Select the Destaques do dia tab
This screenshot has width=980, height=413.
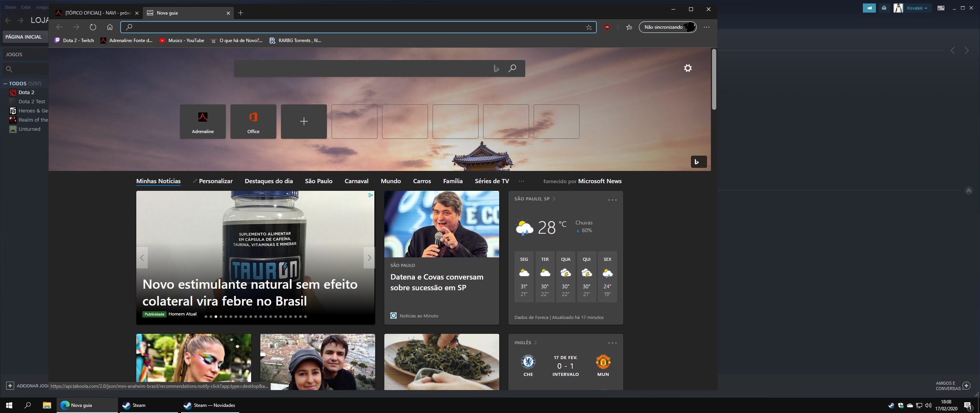268,181
